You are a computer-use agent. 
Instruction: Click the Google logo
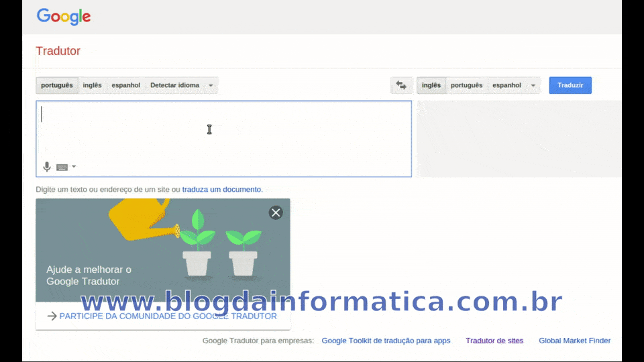click(64, 17)
